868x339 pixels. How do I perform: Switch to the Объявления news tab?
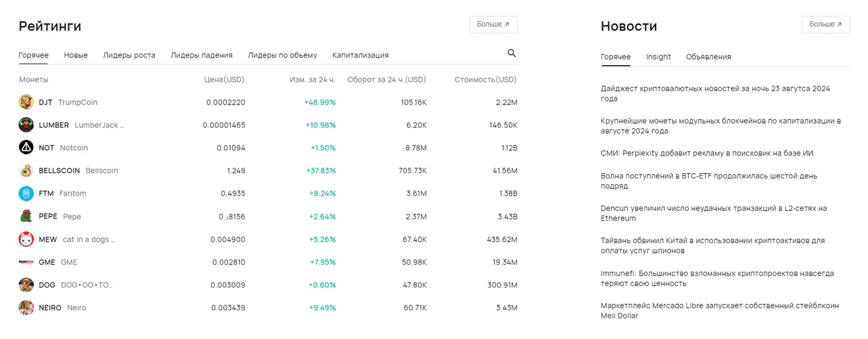[x=709, y=57]
